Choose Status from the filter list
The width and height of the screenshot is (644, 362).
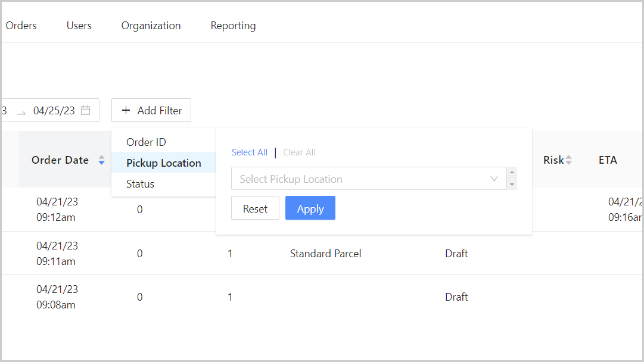click(140, 184)
